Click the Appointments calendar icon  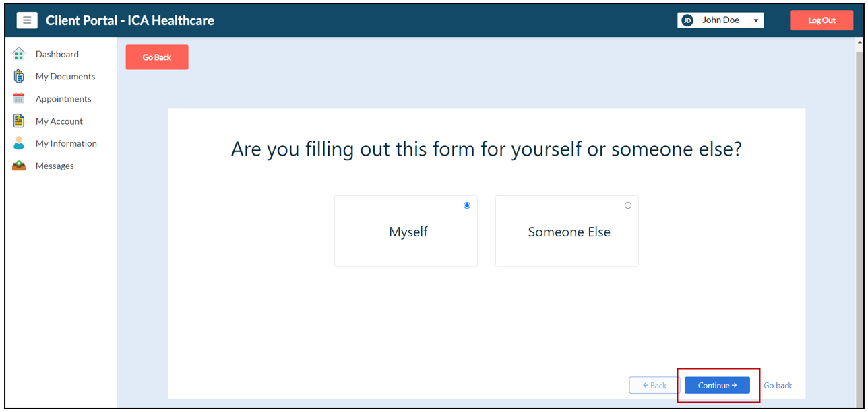coord(19,98)
